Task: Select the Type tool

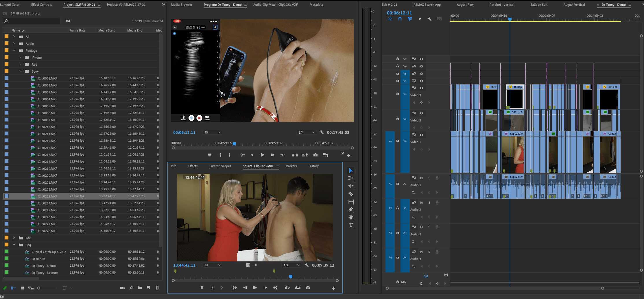Action: (x=350, y=225)
